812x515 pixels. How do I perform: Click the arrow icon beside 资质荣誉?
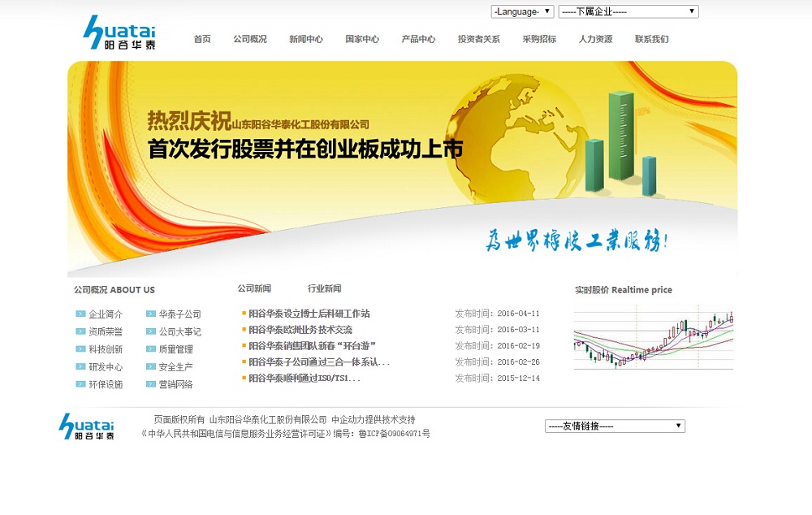tap(80, 331)
